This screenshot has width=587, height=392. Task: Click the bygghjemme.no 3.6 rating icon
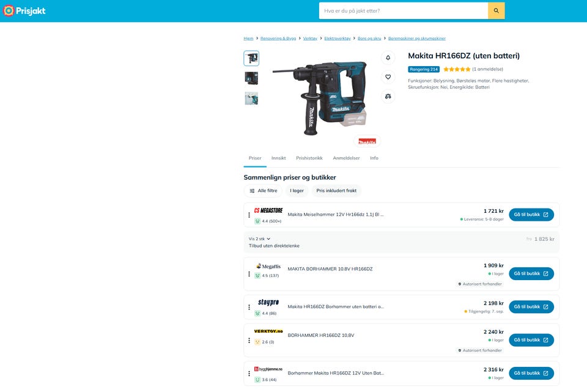point(257,380)
